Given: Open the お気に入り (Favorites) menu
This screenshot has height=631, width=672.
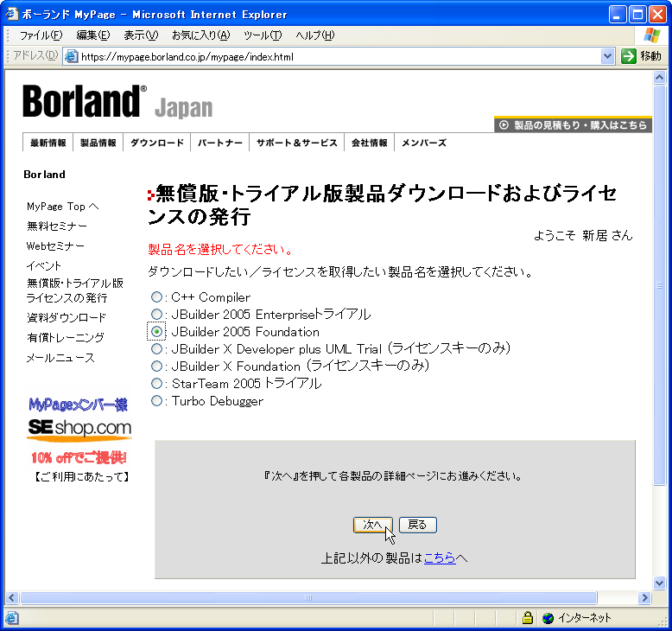Looking at the screenshot, I should (200, 35).
